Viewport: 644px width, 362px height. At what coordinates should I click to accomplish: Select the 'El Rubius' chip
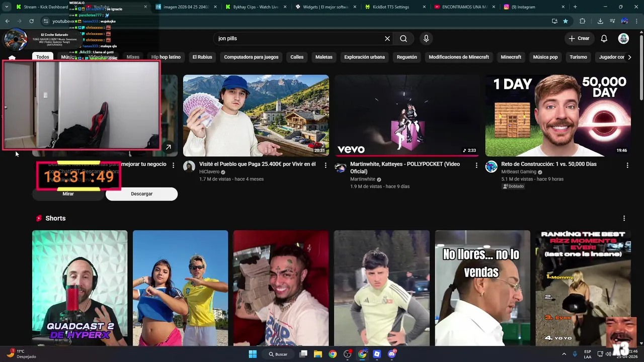202,57
